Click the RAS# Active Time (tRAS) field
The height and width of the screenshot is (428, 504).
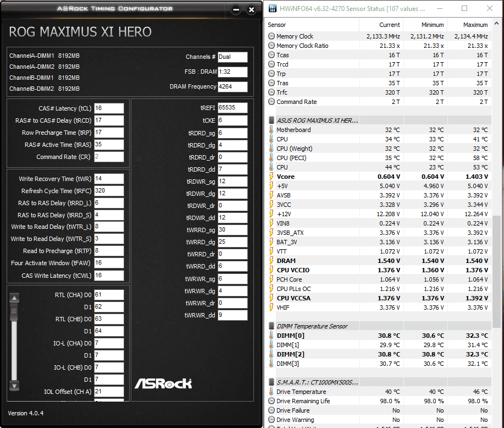[109, 145]
